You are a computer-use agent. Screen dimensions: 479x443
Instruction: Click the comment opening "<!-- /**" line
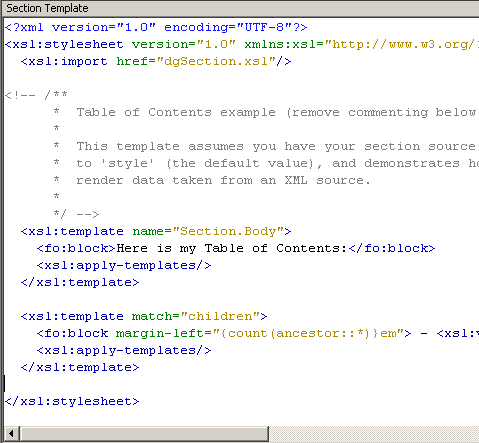point(36,95)
